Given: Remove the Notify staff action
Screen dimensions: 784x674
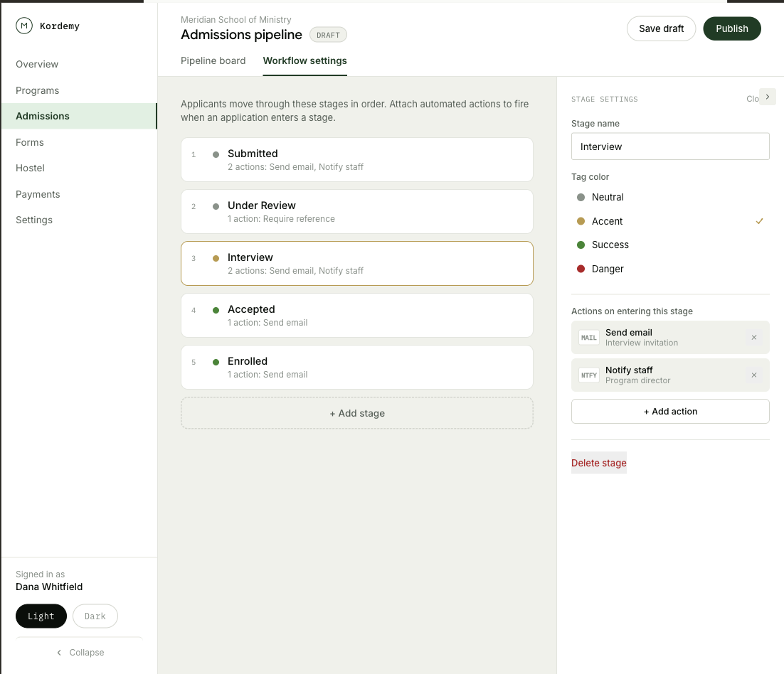Looking at the screenshot, I should coord(754,375).
